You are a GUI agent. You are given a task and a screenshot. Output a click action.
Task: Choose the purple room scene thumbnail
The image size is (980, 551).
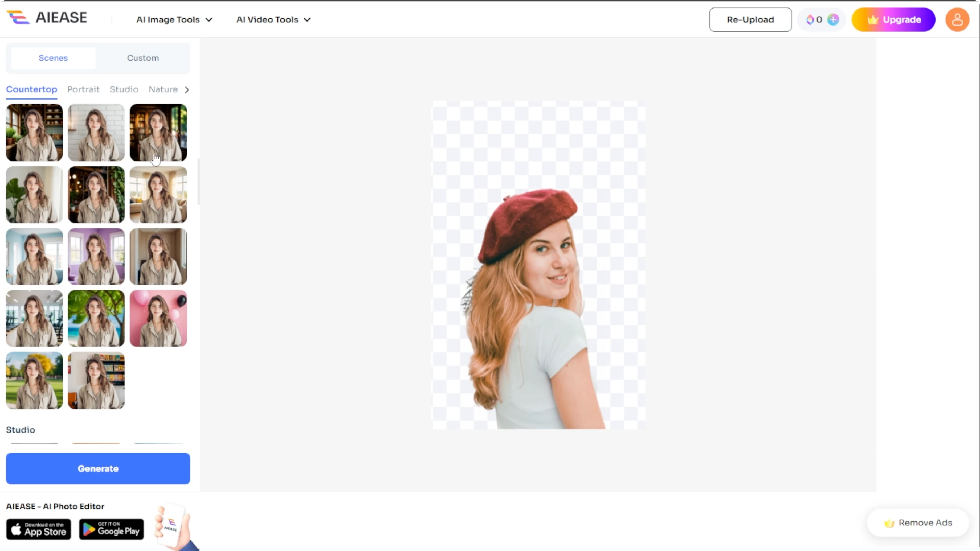(96, 256)
